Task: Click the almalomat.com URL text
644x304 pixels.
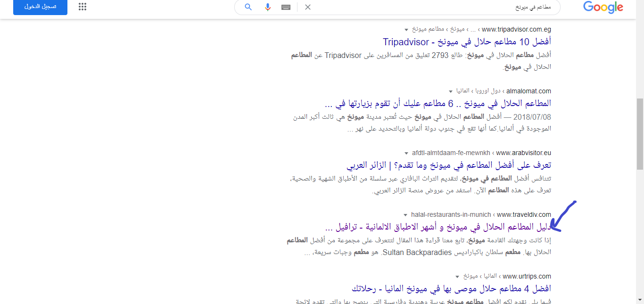Action: (528, 91)
